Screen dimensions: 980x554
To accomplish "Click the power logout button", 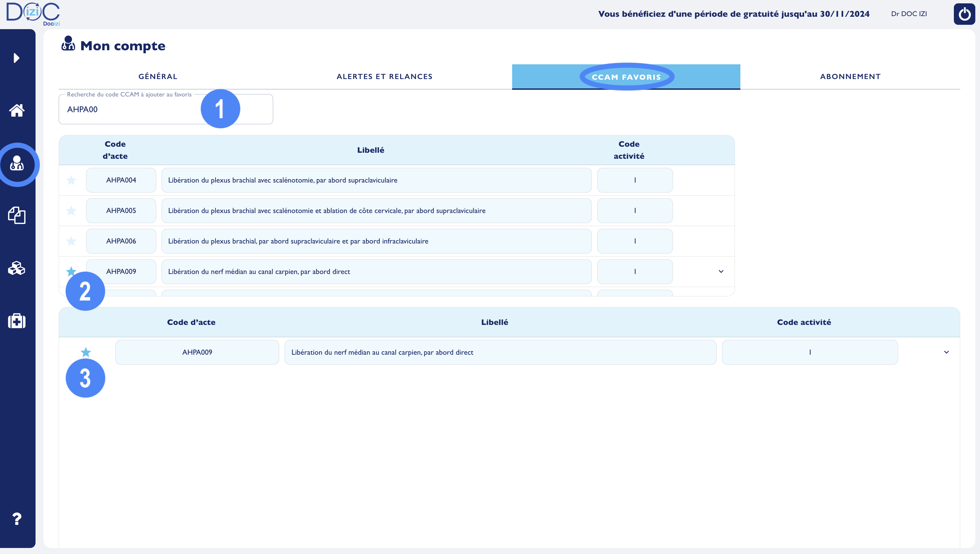I will [964, 14].
